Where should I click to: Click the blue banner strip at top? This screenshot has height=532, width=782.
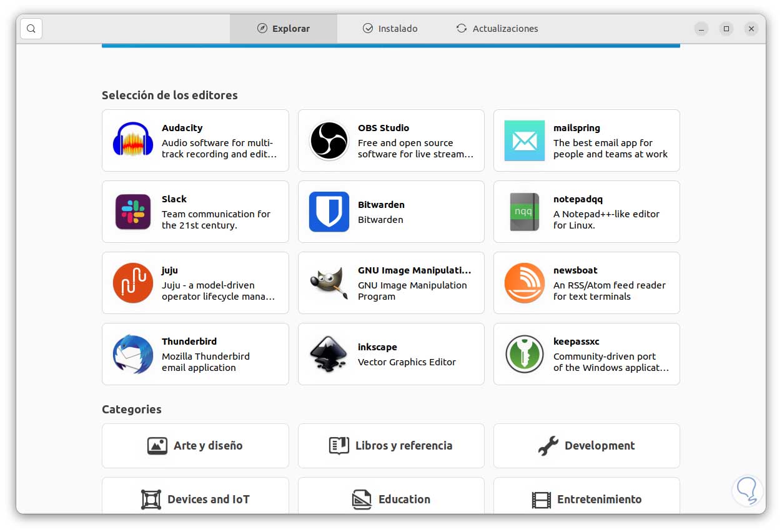tap(391, 46)
